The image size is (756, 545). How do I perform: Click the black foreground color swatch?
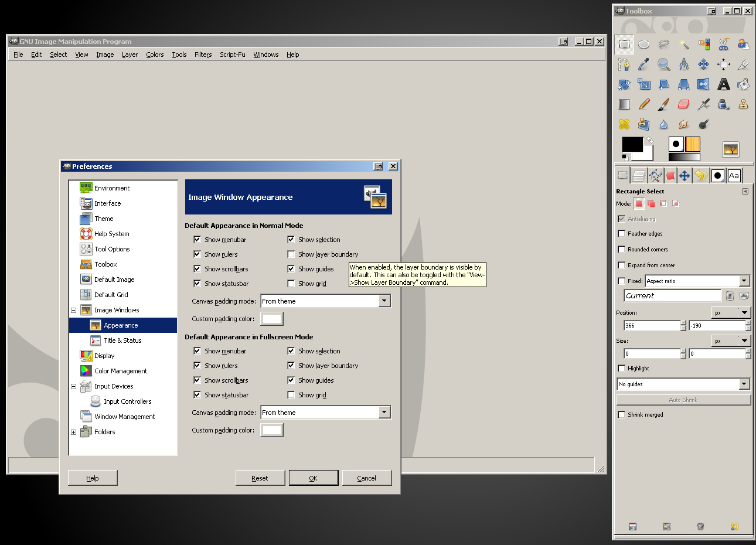point(632,144)
